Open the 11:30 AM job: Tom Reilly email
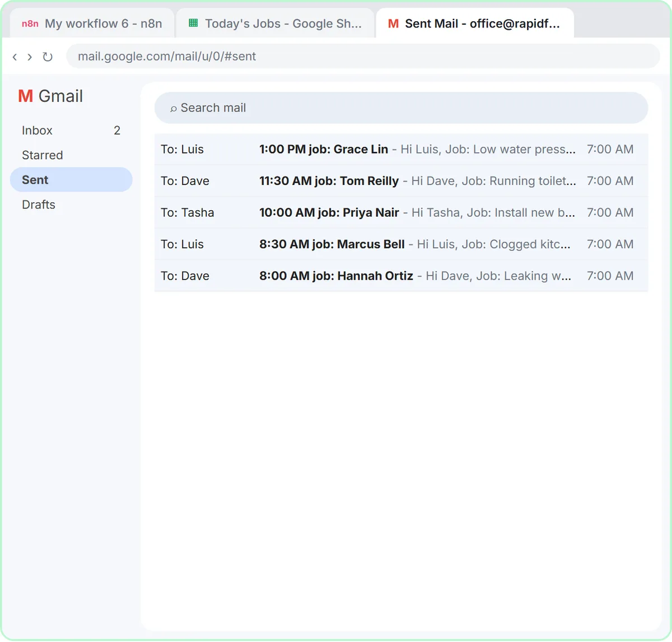 401,181
